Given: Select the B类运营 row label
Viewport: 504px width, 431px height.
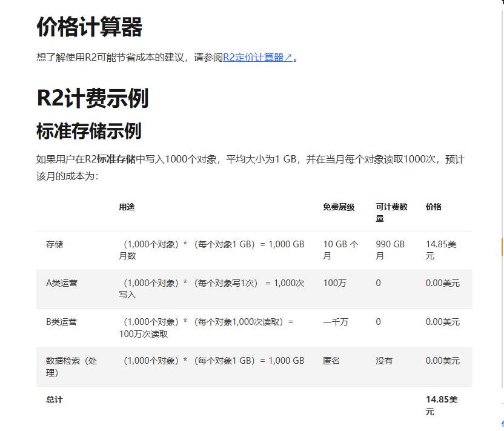Looking at the screenshot, I should coord(61,322).
